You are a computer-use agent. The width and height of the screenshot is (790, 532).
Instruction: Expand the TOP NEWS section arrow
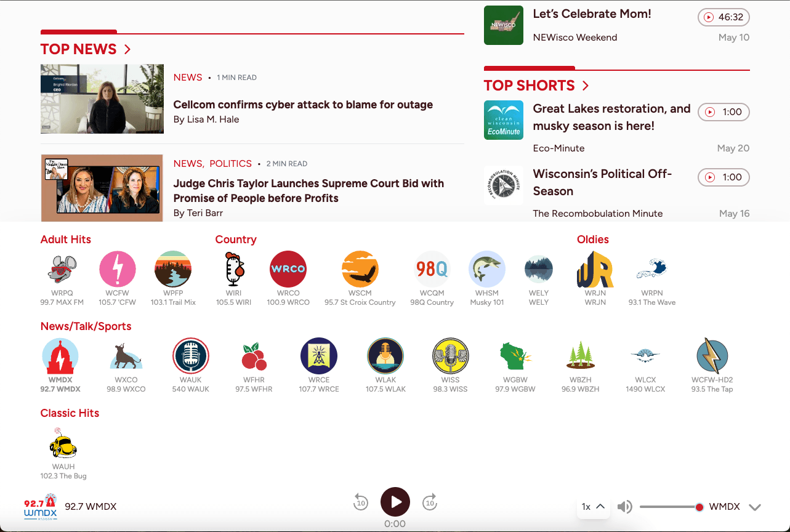coord(127,49)
